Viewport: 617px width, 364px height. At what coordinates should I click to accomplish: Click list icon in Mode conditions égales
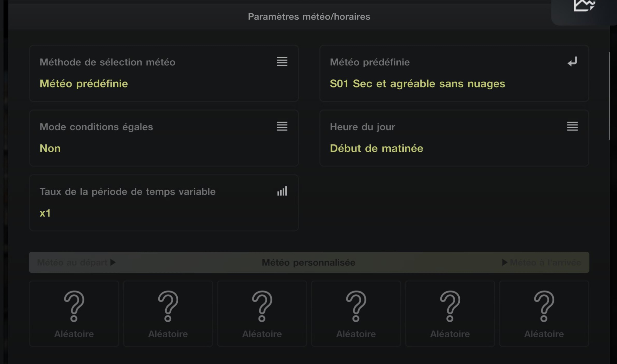[x=282, y=126]
